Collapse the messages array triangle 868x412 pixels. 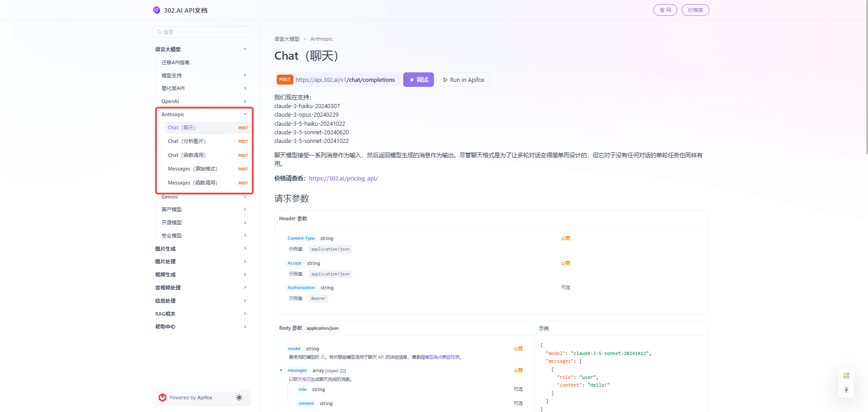(281, 370)
